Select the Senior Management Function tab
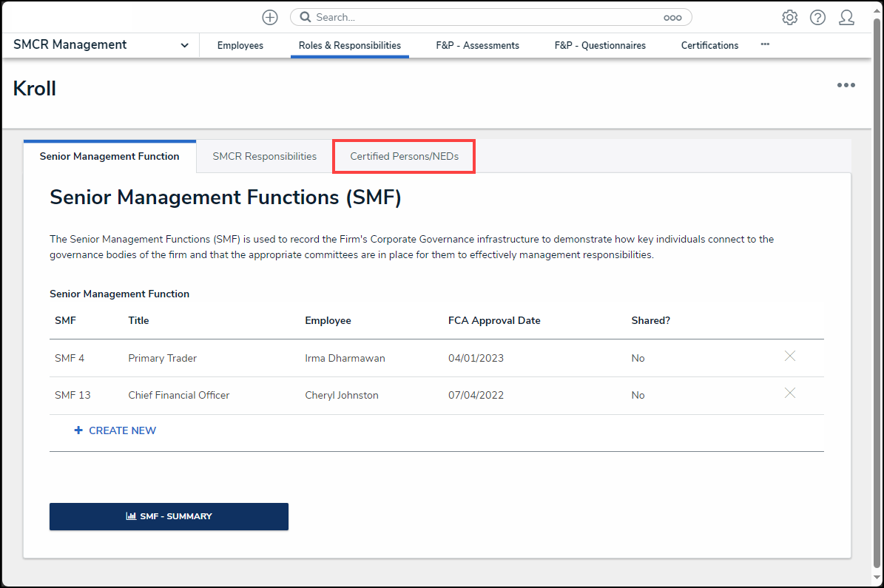884x588 pixels. click(x=109, y=156)
